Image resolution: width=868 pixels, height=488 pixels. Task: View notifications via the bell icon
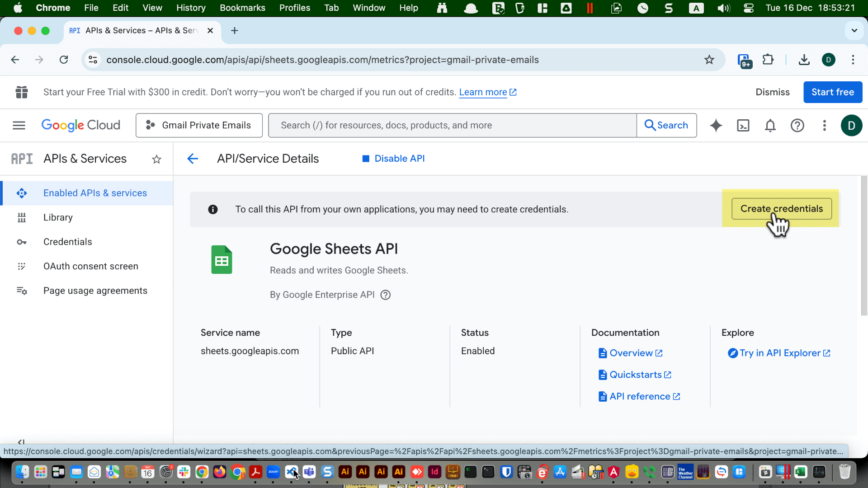click(770, 125)
